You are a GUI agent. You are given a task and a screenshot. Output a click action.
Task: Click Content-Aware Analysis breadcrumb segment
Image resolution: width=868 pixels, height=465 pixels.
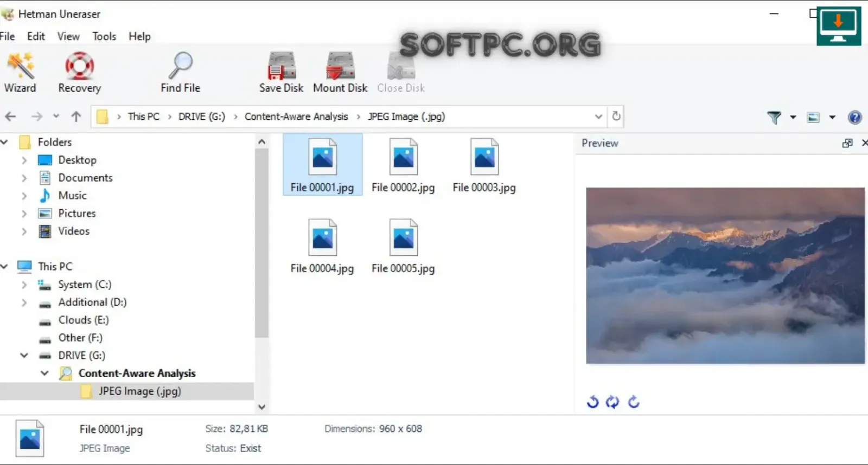[x=296, y=117]
